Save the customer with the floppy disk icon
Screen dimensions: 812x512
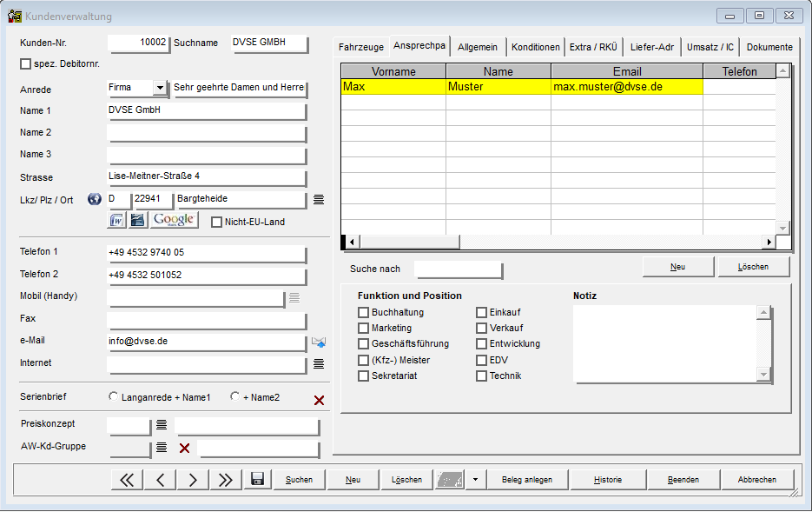coord(257,479)
